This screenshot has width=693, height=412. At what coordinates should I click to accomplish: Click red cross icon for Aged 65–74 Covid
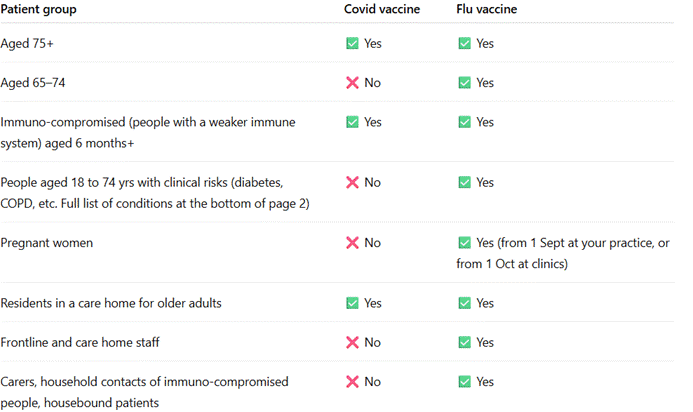click(x=352, y=82)
